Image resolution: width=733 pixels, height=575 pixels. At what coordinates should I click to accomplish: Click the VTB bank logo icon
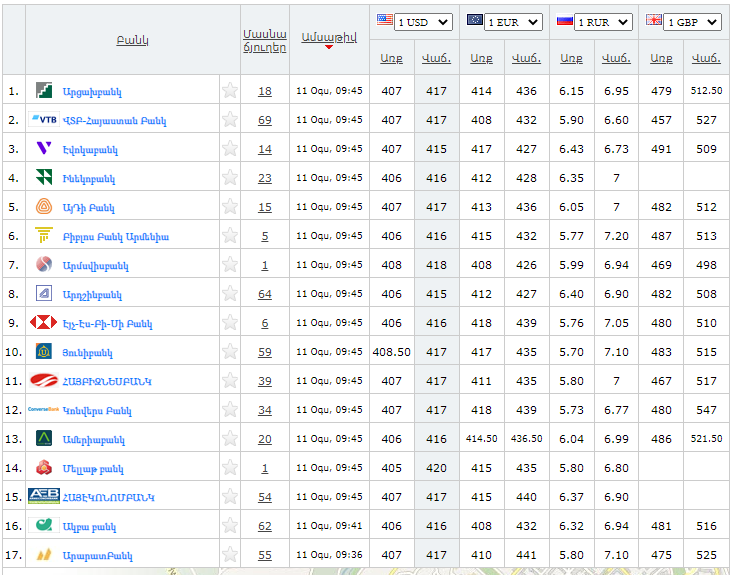[44, 120]
